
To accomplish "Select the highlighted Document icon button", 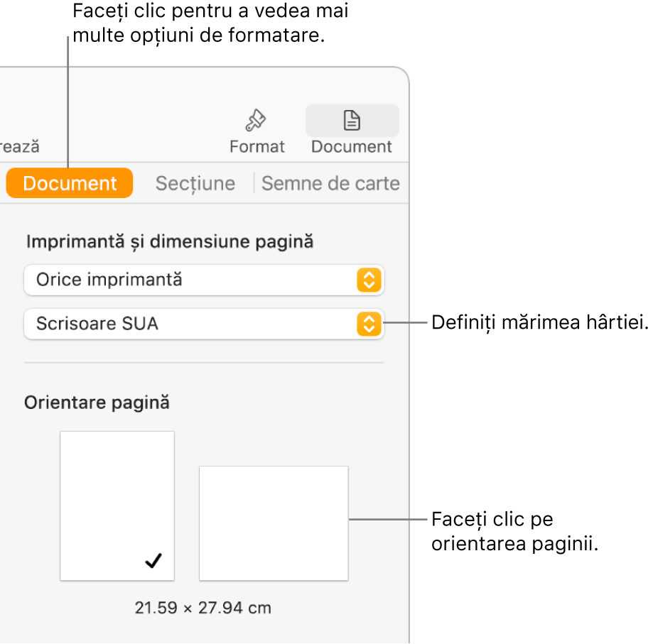I will point(351,121).
